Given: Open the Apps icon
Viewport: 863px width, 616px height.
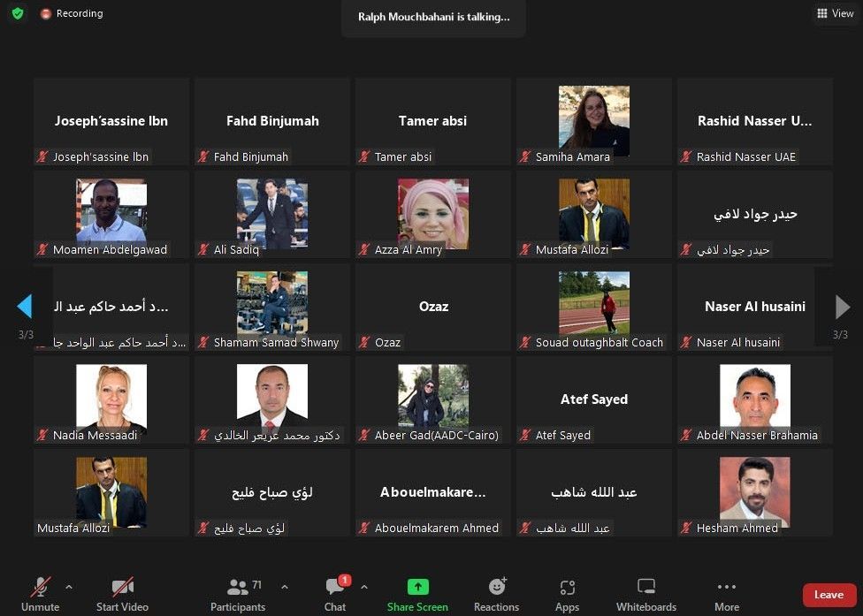Looking at the screenshot, I should tap(567, 588).
